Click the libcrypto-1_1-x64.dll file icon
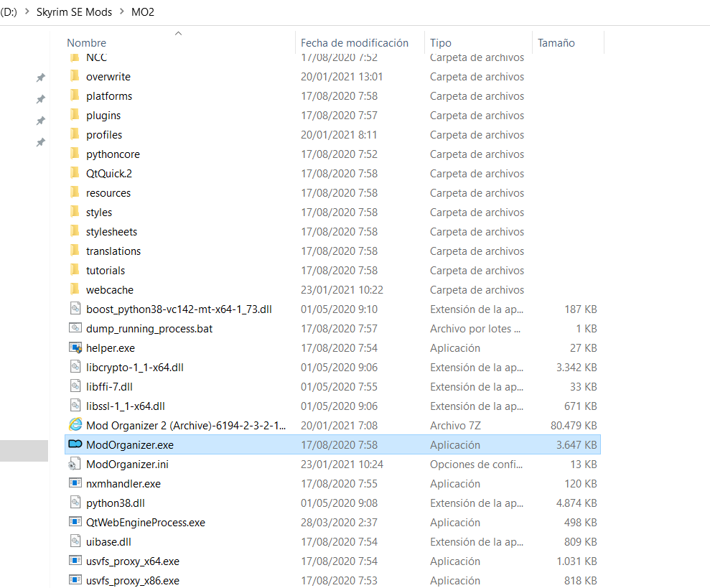Screen dimensions: 710x588 tap(75, 366)
